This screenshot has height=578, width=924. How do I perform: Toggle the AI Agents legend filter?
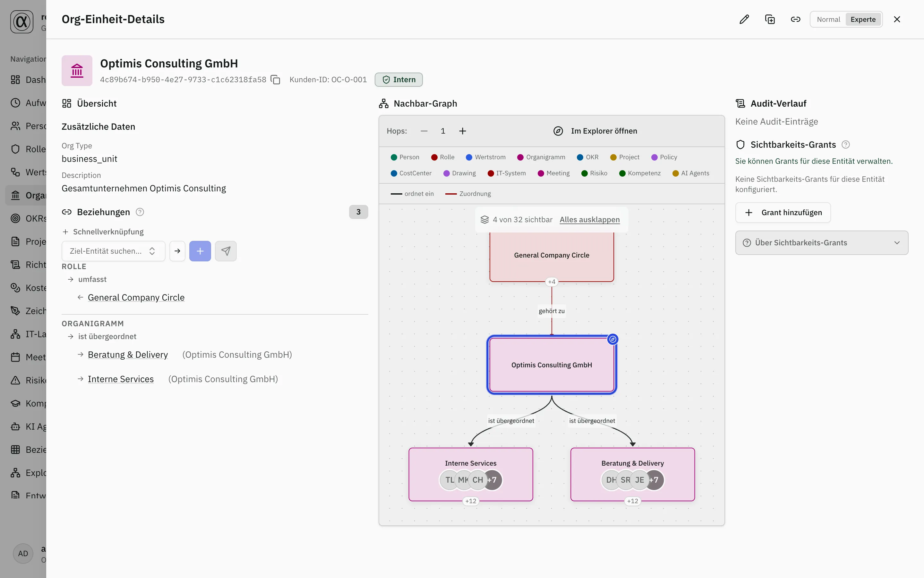tap(691, 173)
